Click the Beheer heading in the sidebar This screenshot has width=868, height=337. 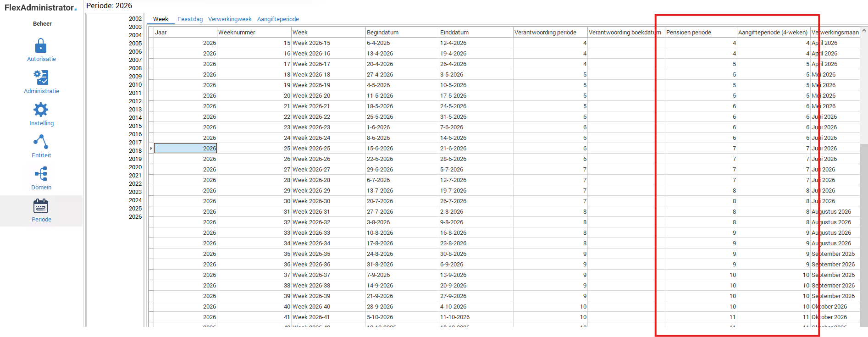(x=42, y=23)
